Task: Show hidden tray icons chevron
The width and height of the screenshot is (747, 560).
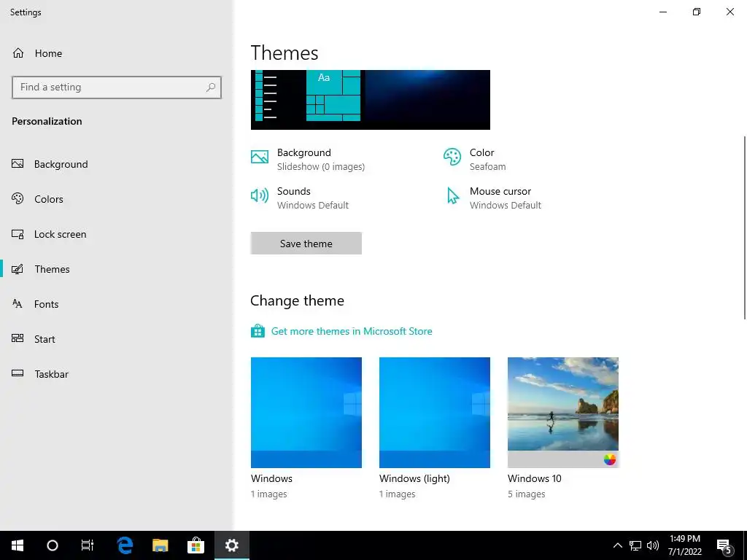Action: (617, 545)
